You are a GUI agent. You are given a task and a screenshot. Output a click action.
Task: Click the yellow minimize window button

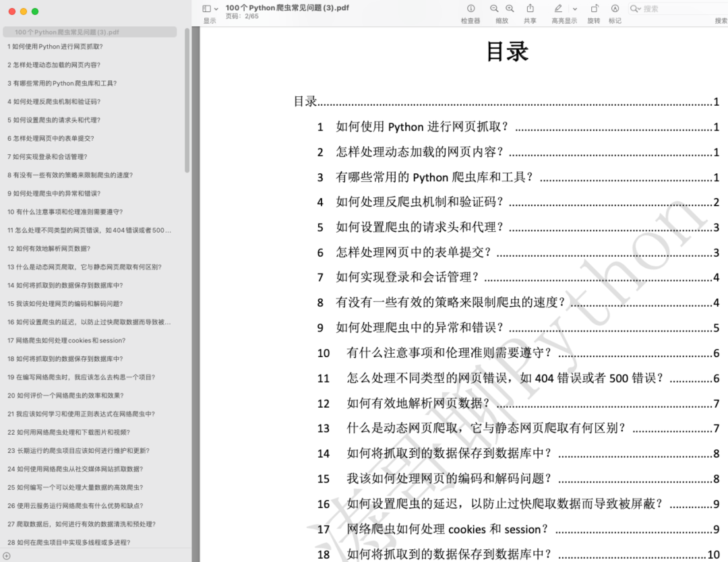pyautogui.click(x=23, y=11)
